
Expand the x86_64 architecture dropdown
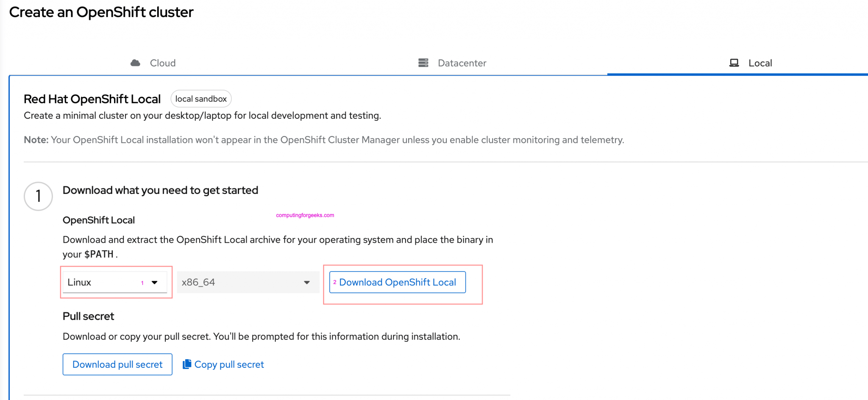(248, 283)
